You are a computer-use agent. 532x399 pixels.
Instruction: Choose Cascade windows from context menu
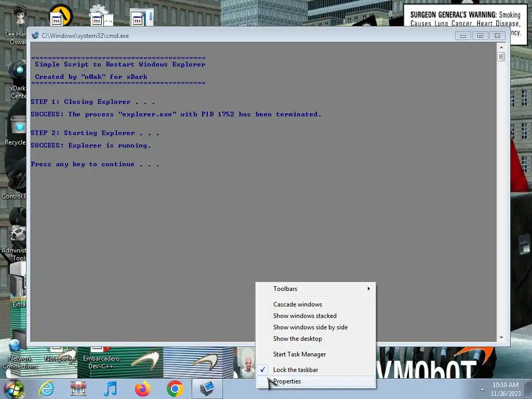point(315,304)
